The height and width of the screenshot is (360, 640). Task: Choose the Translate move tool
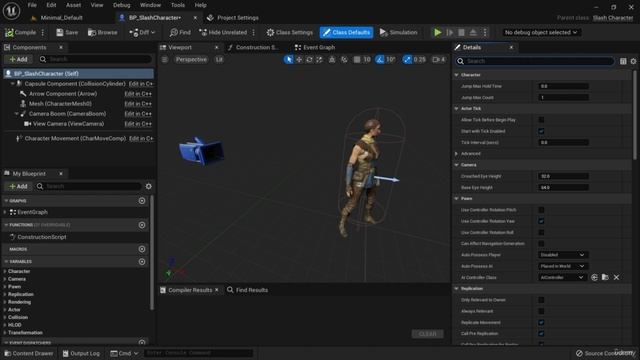[x=299, y=60]
